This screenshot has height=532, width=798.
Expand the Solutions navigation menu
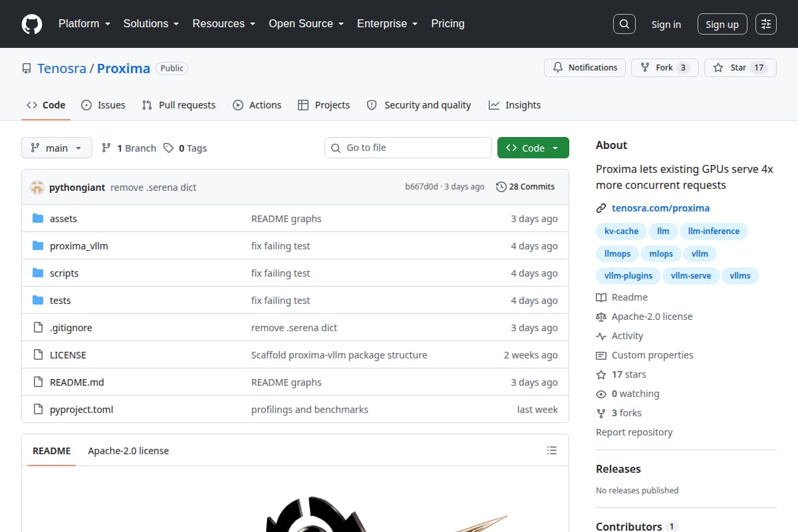pos(151,24)
